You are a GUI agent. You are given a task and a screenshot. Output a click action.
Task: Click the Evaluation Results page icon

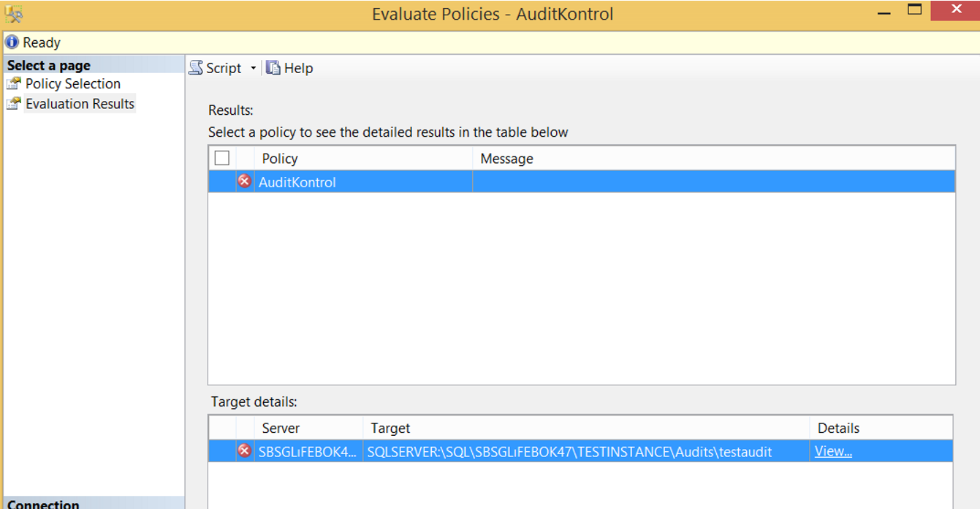pyautogui.click(x=13, y=103)
